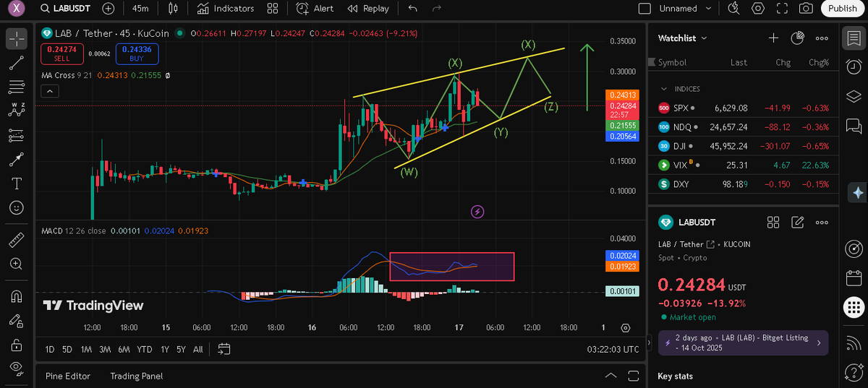868x388 pixels.
Task: Open watchlist and details panel icon
Action: point(854,38)
